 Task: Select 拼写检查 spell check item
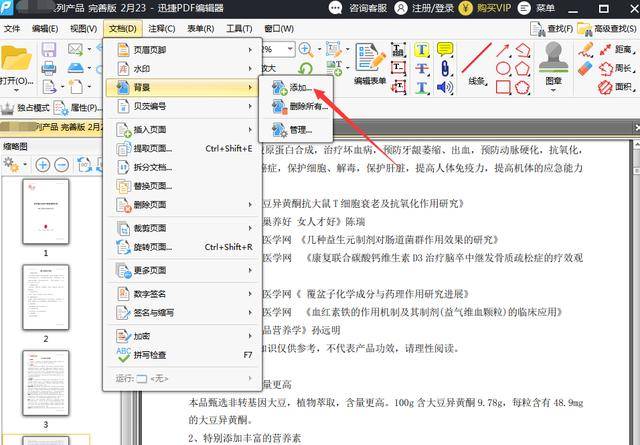(x=183, y=355)
